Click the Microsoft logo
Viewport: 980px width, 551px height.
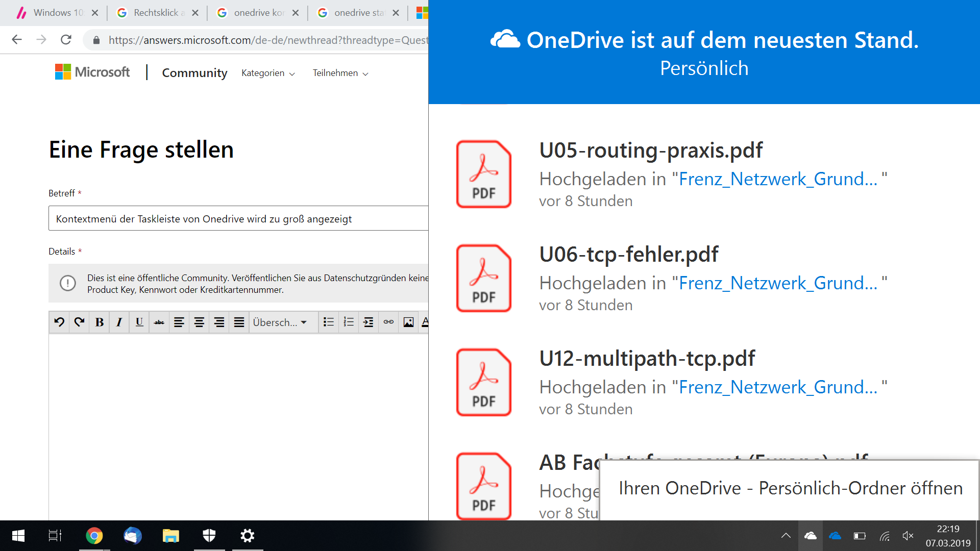(x=92, y=72)
